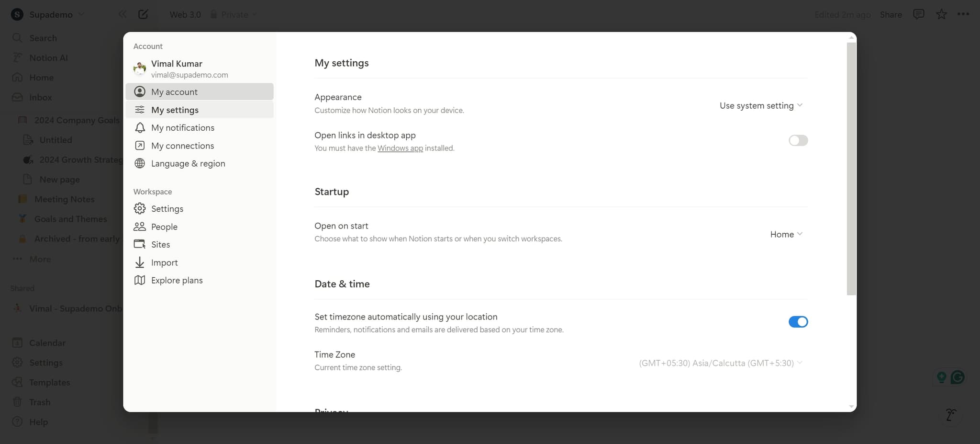Disable automatic timezone detection
The height and width of the screenshot is (444, 980).
click(798, 322)
